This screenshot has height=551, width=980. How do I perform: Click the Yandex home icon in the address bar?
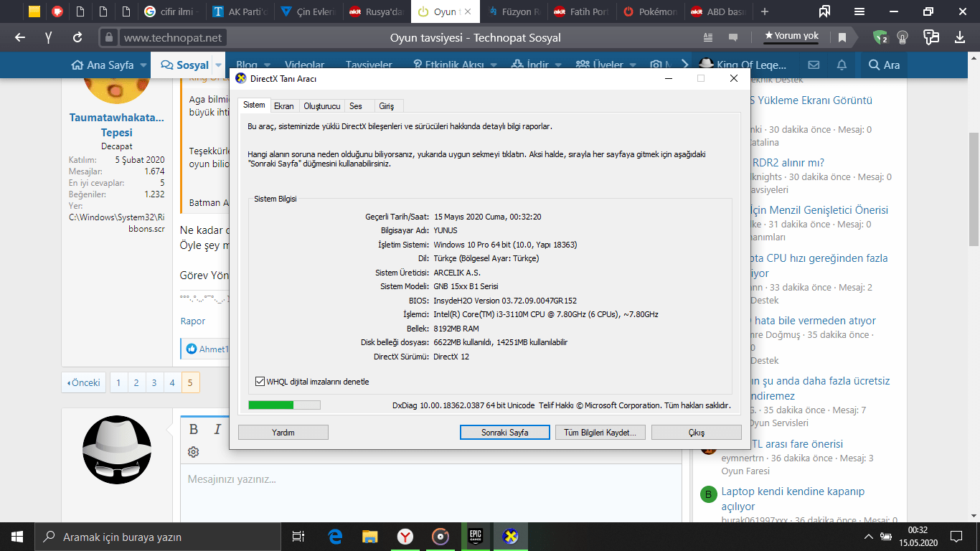[48, 37]
